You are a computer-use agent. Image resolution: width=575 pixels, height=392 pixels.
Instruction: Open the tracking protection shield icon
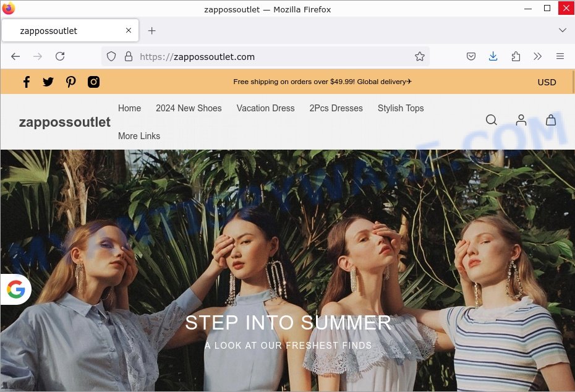coord(111,56)
